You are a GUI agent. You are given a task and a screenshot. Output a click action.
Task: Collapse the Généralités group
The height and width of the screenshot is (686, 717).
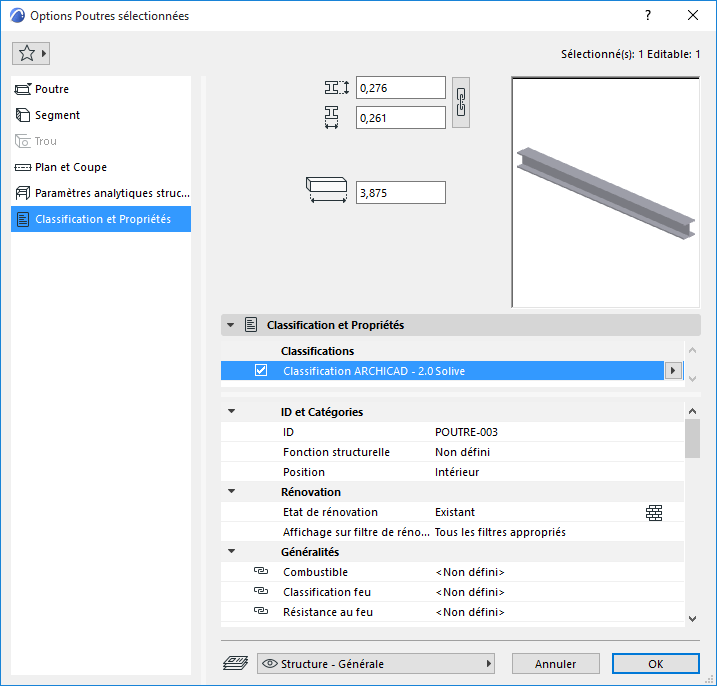tap(232, 551)
